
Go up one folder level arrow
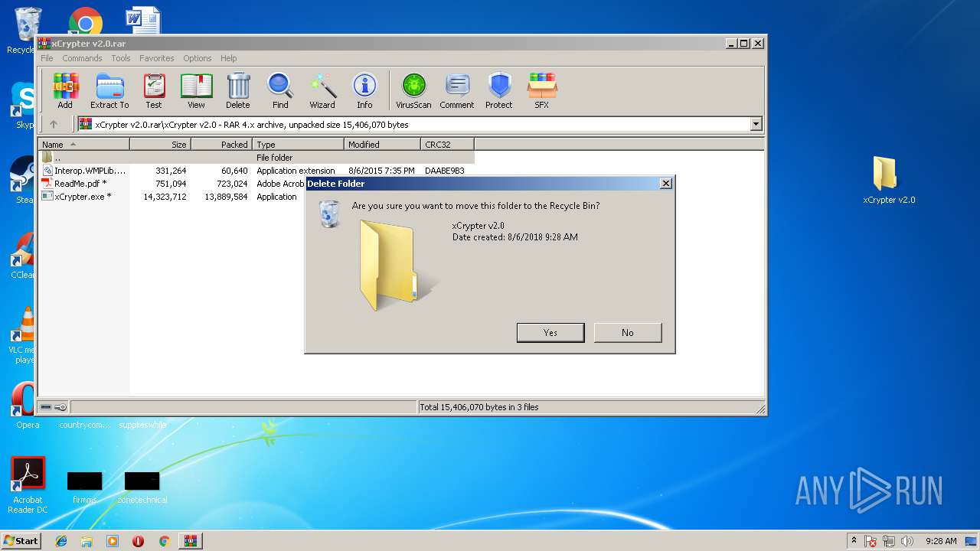[54, 124]
